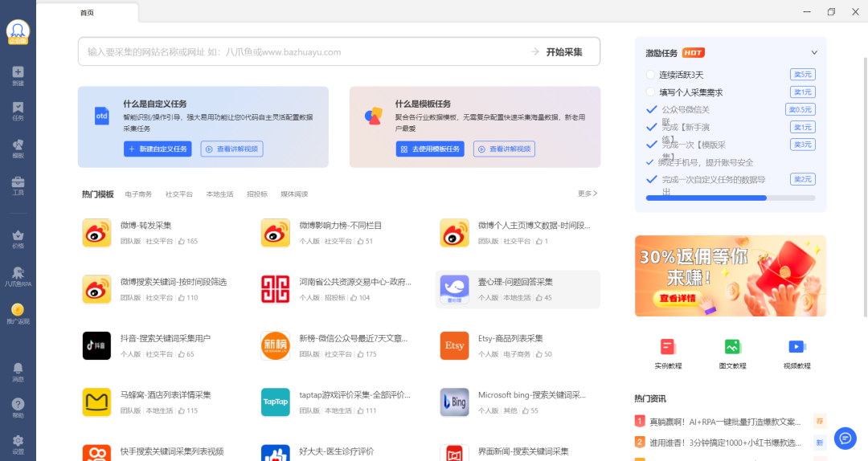Open 微博影响力榜-不同栏目 template
This screenshot has width=868, height=461.
click(341, 225)
